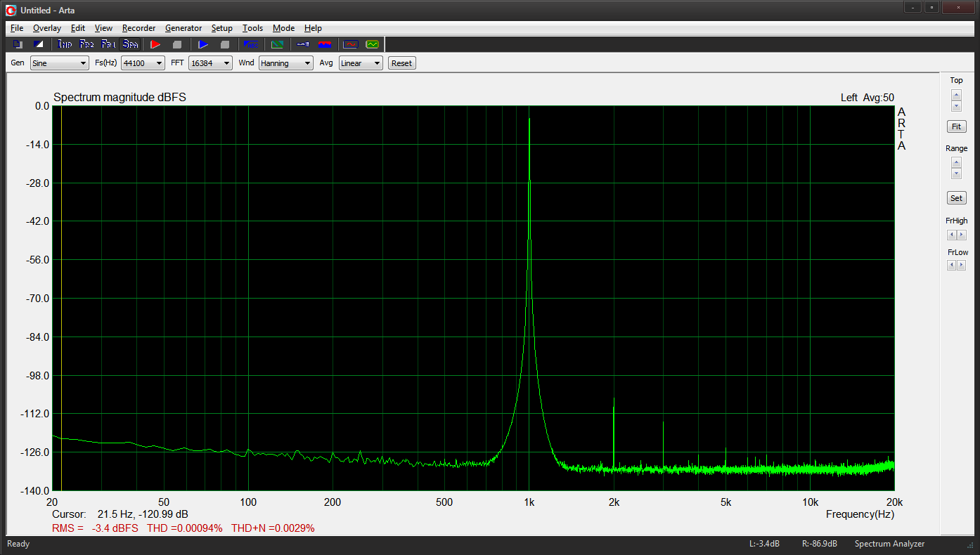Screen dimensions: 980x555
Task: Click the 'THD+N =0.0029%' readout
Action: click(273, 528)
